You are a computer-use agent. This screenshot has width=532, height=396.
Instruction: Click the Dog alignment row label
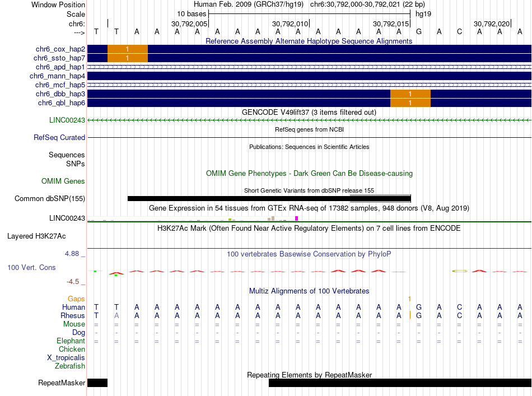[79, 333]
